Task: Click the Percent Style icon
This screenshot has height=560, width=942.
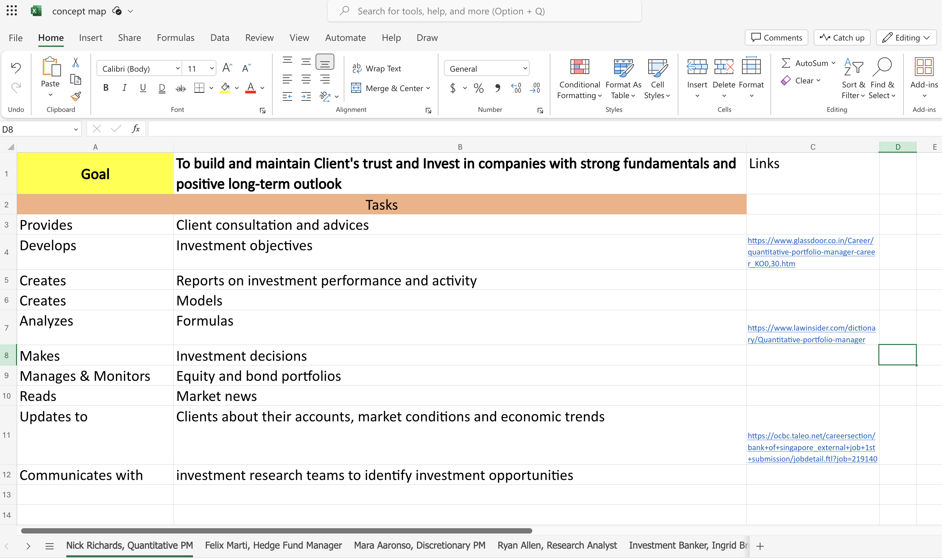Action: click(x=479, y=88)
